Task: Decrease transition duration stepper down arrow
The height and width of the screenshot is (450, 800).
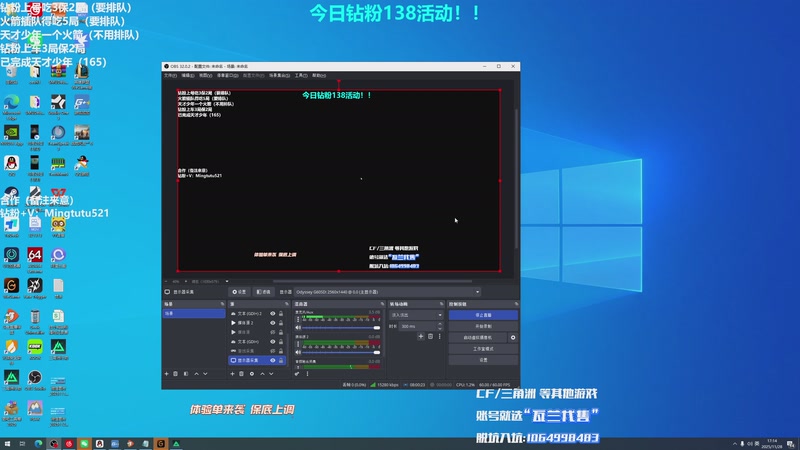Action: 439,328
